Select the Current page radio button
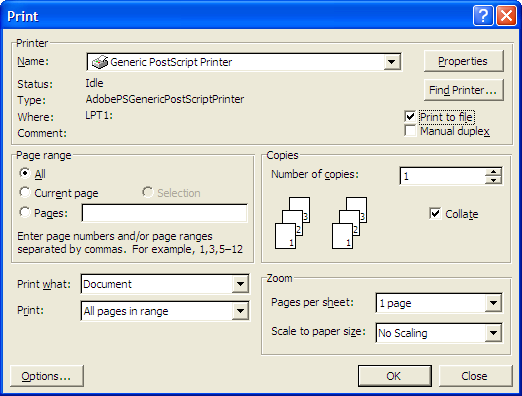 [25, 192]
